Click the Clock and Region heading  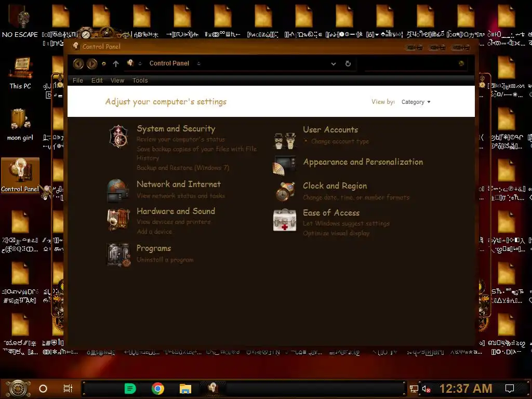click(335, 186)
